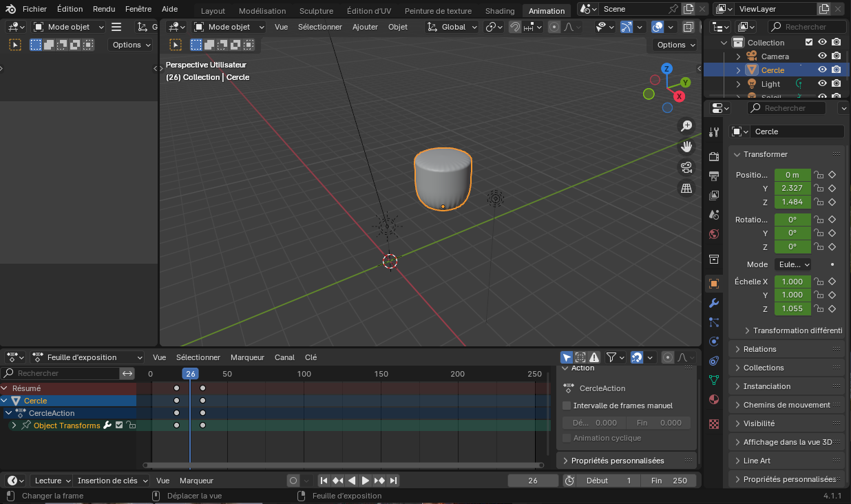Screen dimensions: 851x504
Task: Open the Object properties orange square tab
Action: 714,284
